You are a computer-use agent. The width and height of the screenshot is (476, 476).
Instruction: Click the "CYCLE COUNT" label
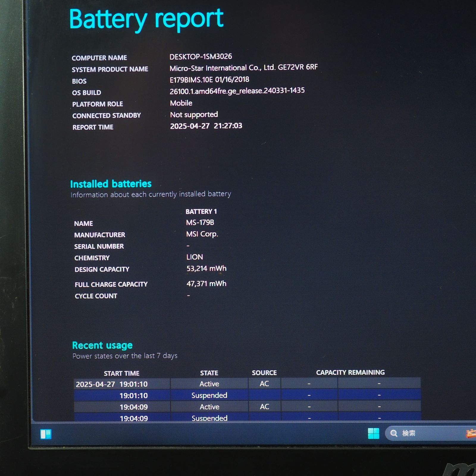[96, 296]
